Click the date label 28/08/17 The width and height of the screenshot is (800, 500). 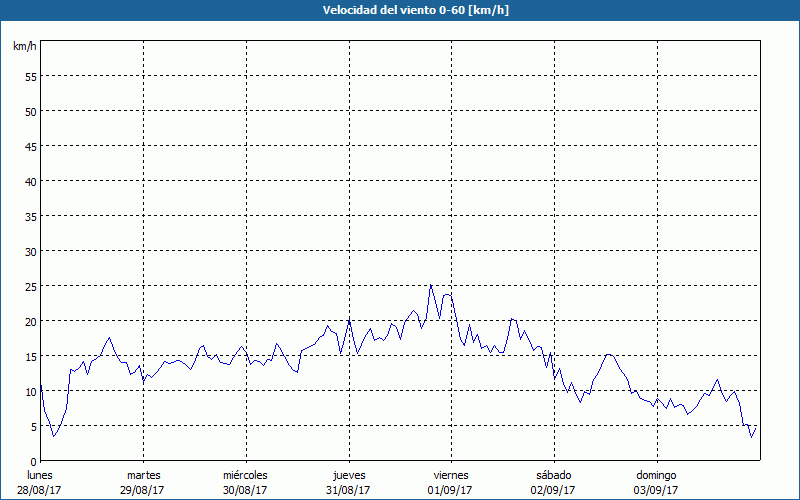click(x=40, y=490)
